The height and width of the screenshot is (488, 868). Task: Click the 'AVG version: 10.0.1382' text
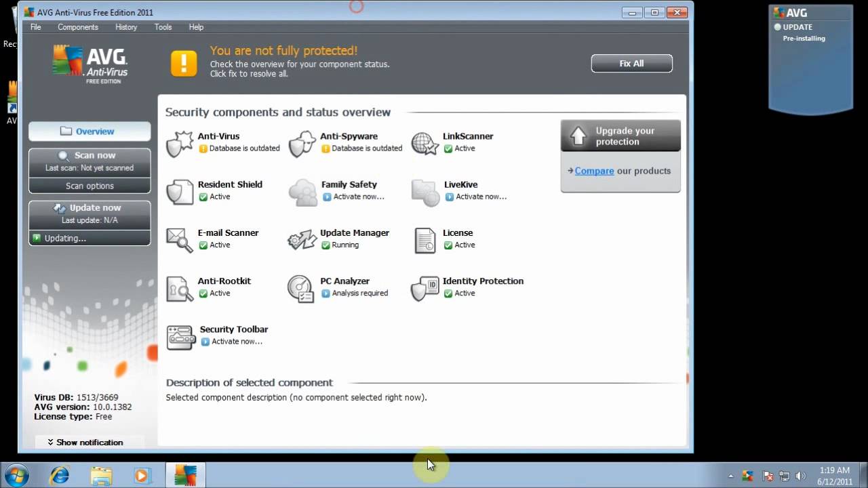[83, 407]
